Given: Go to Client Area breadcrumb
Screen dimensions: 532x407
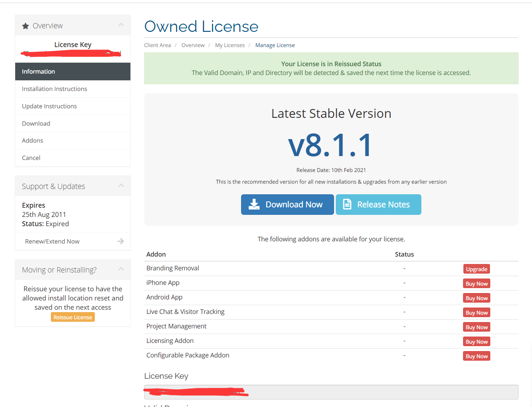Looking at the screenshot, I should coord(158,45).
